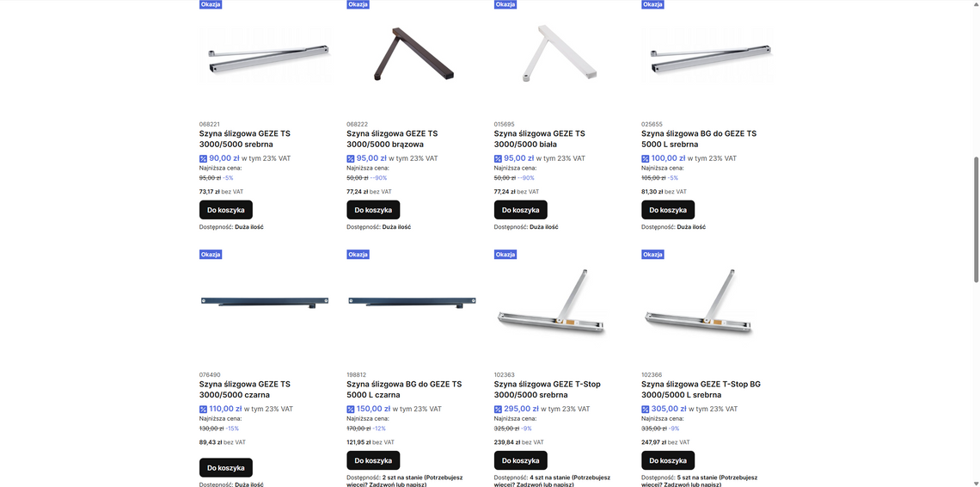This screenshot has height=487, width=980.
Task: Click discount icon beside 150,00 zł price
Action: coord(351,410)
